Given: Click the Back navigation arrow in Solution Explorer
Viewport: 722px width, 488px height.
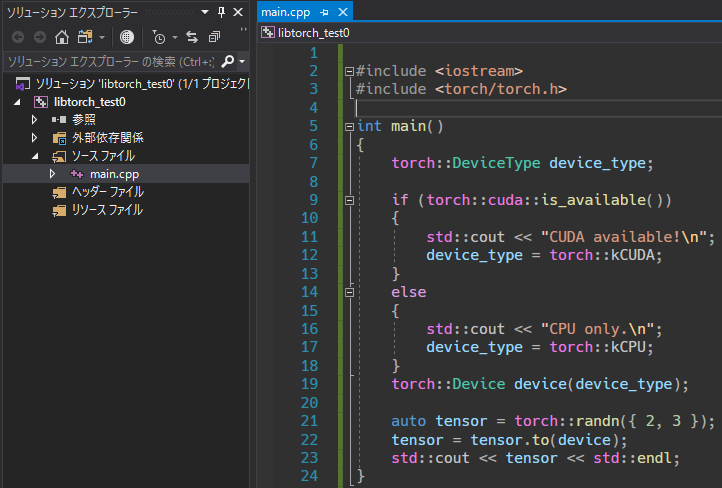Looking at the screenshot, I should pyautogui.click(x=18, y=37).
